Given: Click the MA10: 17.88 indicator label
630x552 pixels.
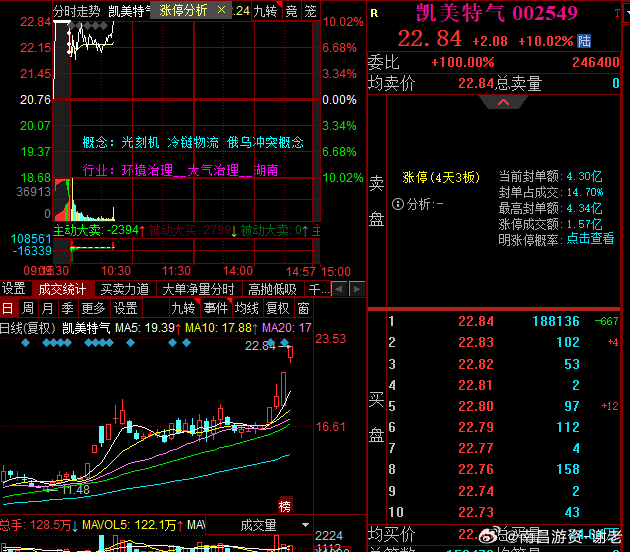Looking at the screenshot, I should [x=221, y=328].
